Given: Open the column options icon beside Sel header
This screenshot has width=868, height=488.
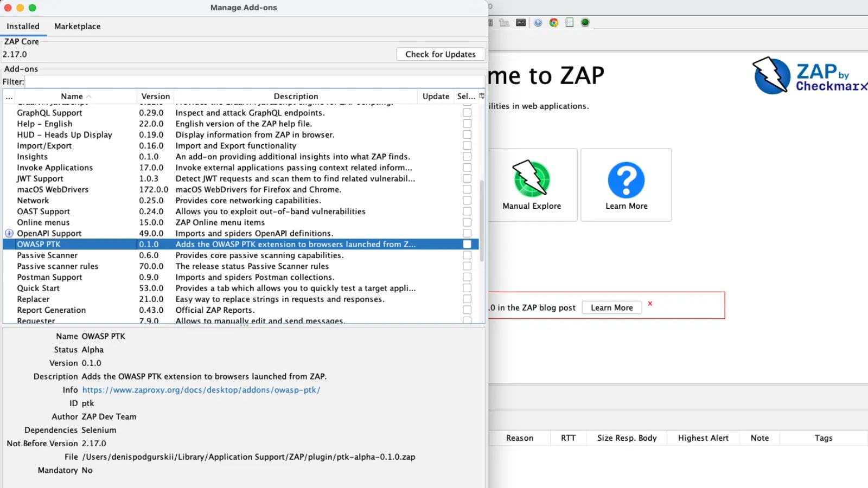Looking at the screenshot, I should tap(481, 96).
